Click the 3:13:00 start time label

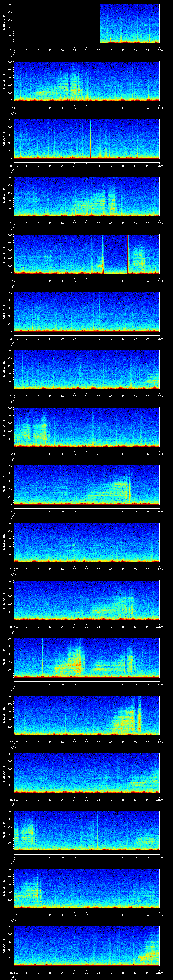(x=14, y=281)
